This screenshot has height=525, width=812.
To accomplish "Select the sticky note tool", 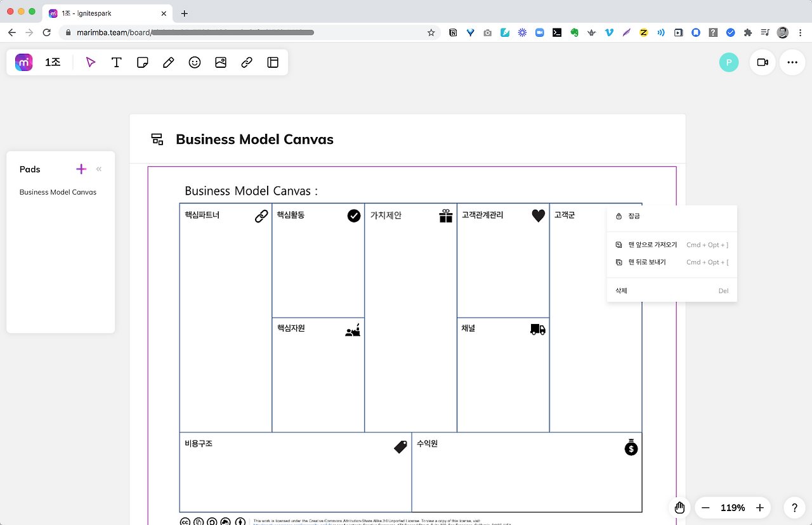I will pyautogui.click(x=143, y=62).
